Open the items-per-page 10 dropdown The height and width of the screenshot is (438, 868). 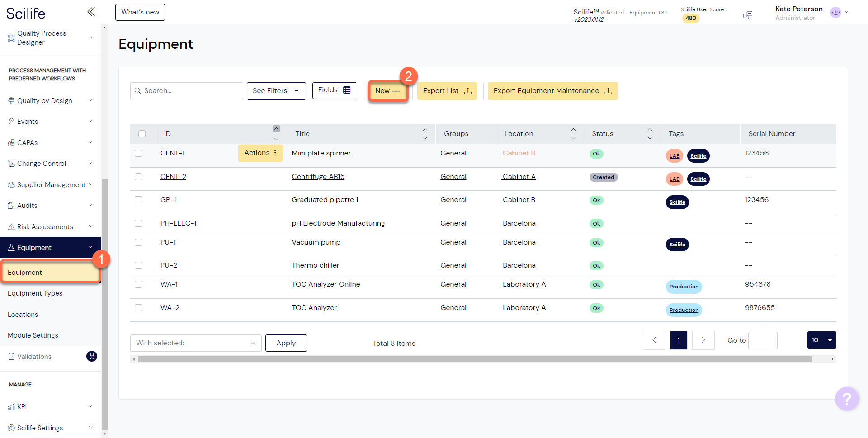821,340
